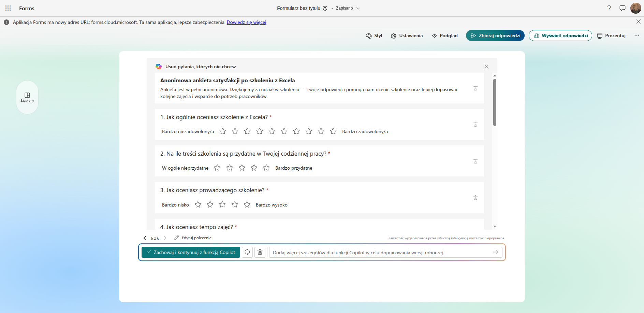Go to the next draft version
This screenshot has width=644, height=313.
pos(165,238)
